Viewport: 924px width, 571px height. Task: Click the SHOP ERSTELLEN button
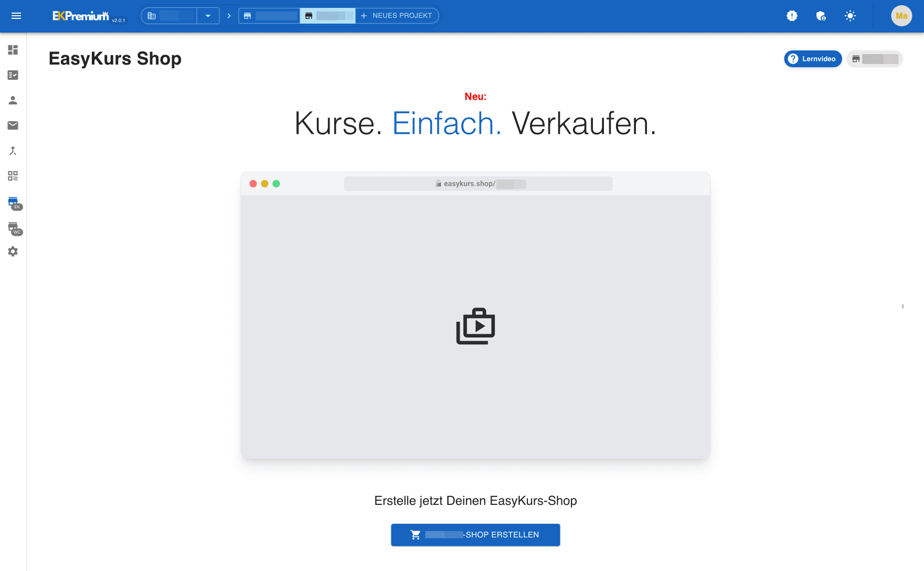tap(475, 535)
